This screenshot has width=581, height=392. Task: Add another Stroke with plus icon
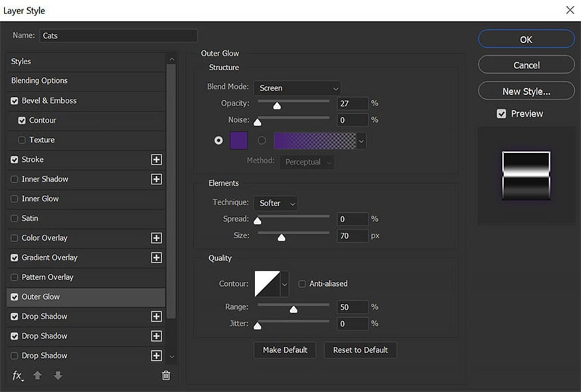(x=157, y=160)
